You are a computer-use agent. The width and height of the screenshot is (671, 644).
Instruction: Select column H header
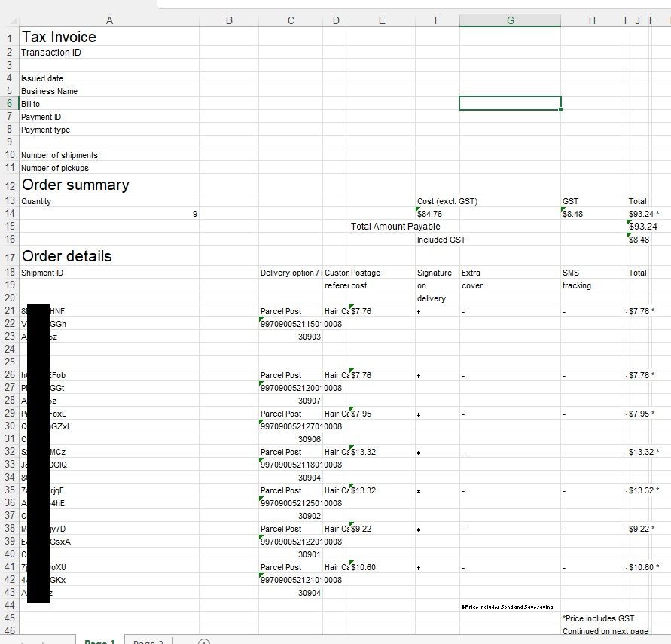pos(592,20)
